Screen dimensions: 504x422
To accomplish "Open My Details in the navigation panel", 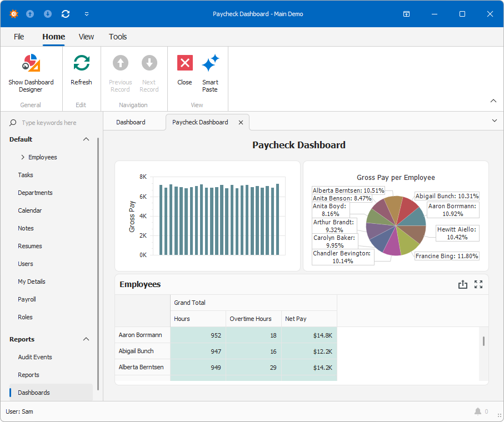I will pyautogui.click(x=32, y=282).
